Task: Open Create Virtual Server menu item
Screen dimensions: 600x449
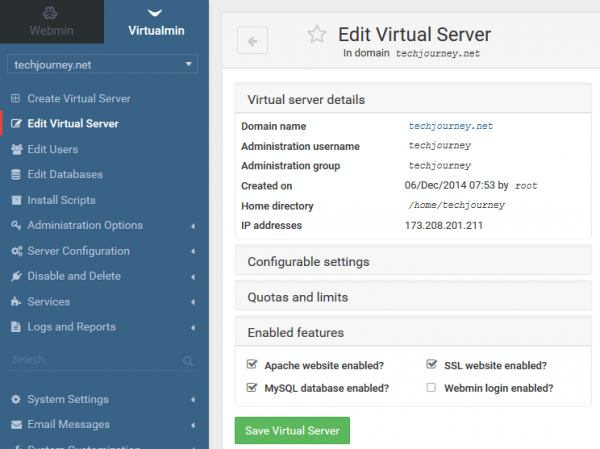Action: (x=79, y=98)
